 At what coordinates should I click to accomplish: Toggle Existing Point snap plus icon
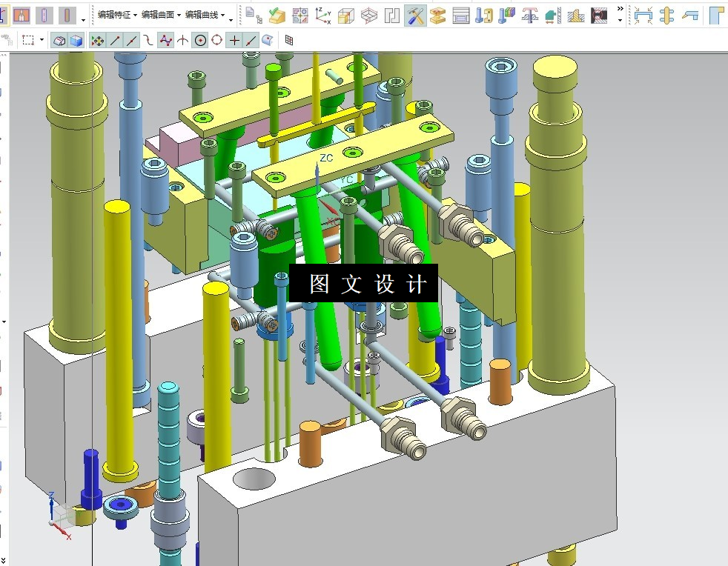pyautogui.click(x=234, y=41)
